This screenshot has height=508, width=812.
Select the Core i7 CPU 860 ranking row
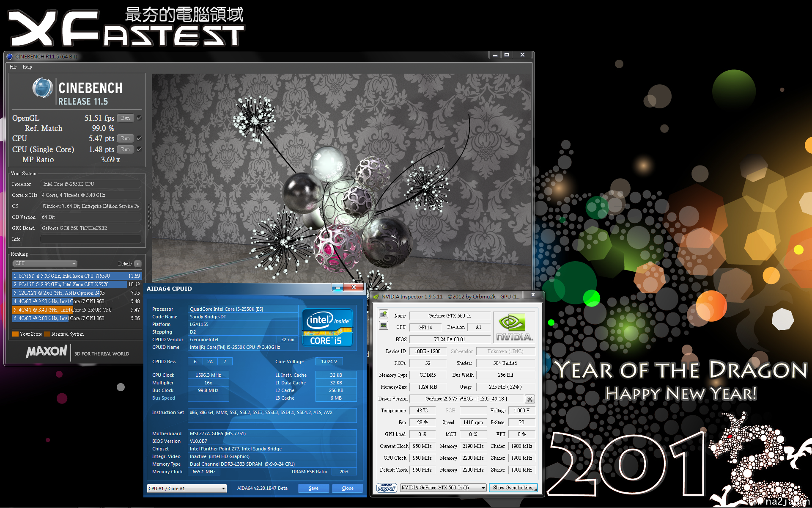click(77, 318)
